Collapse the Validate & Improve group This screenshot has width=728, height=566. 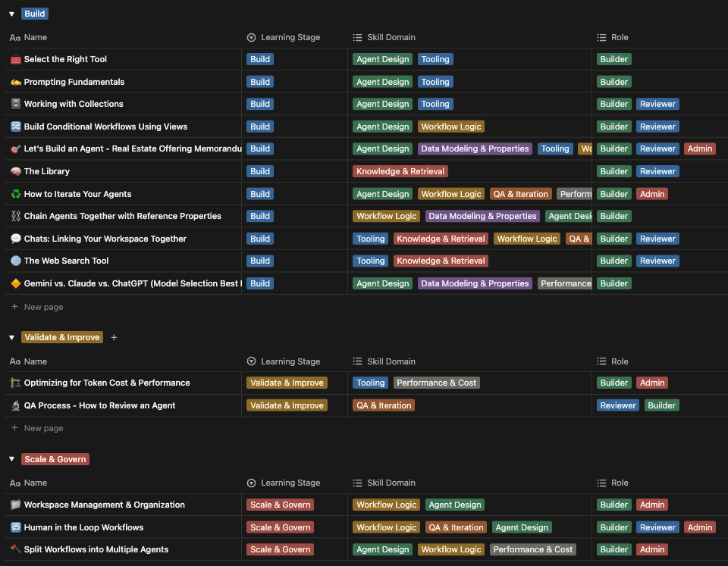[x=11, y=338]
